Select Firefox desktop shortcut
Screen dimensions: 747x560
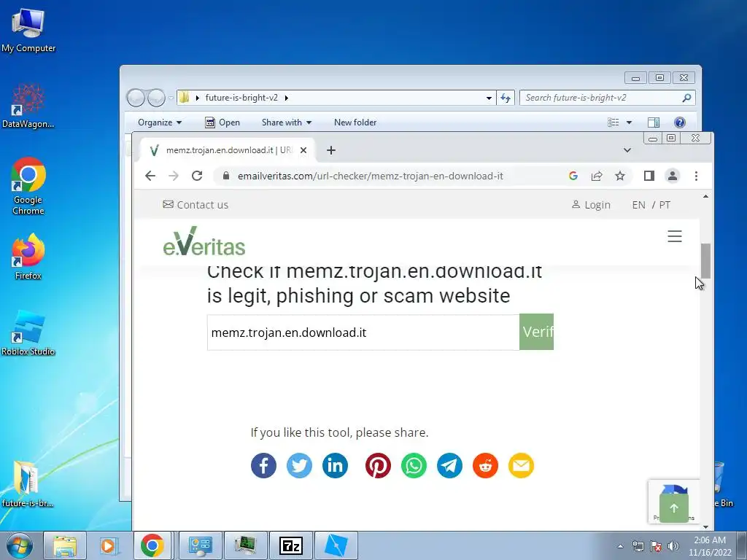click(28, 257)
